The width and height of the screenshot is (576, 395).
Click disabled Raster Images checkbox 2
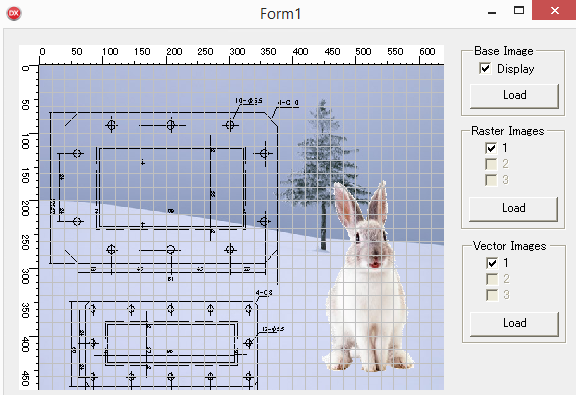click(491, 164)
